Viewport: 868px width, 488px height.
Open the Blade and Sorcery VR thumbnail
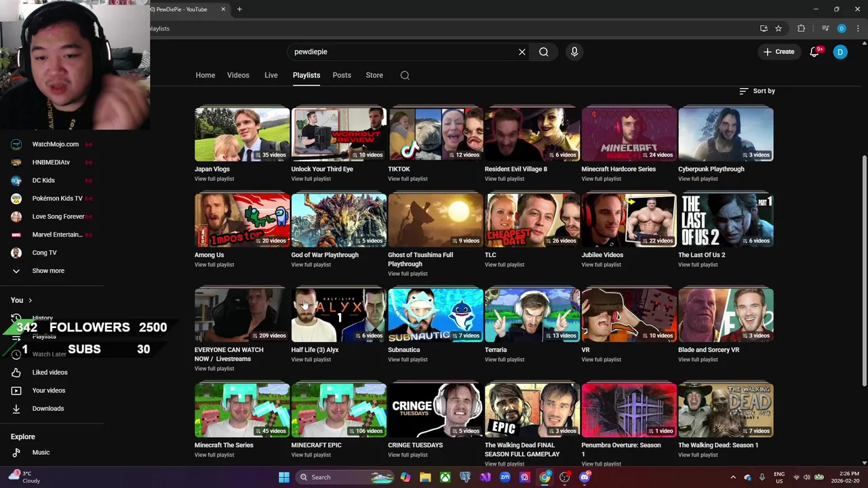[726, 315]
